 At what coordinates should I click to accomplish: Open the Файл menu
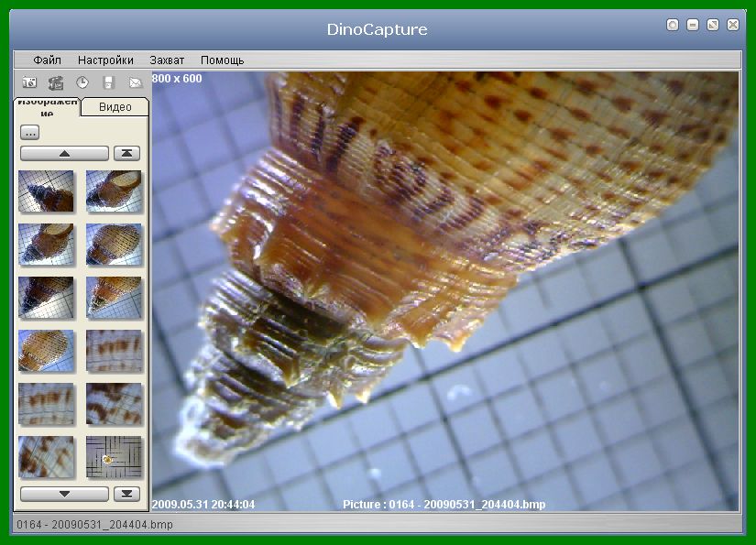47,60
